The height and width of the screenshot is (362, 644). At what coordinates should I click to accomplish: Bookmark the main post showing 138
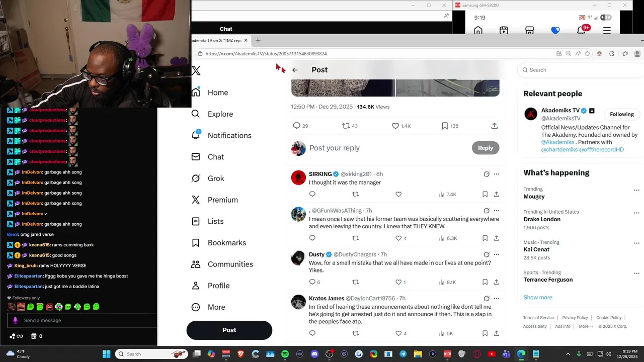tap(445, 126)
